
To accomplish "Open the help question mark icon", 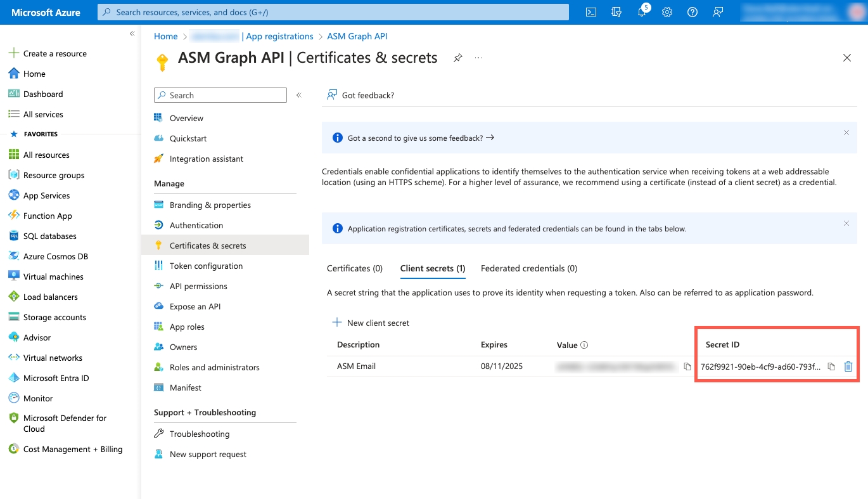I will pos(692,12).
